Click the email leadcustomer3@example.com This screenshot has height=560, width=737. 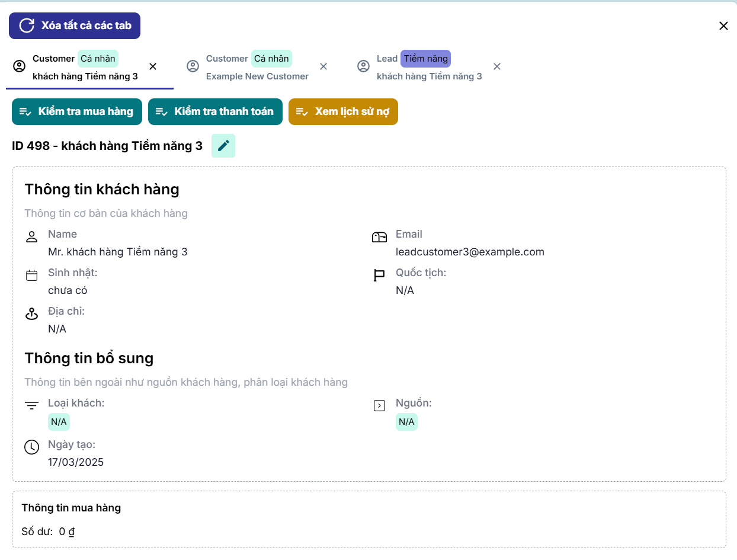(470, 252)
